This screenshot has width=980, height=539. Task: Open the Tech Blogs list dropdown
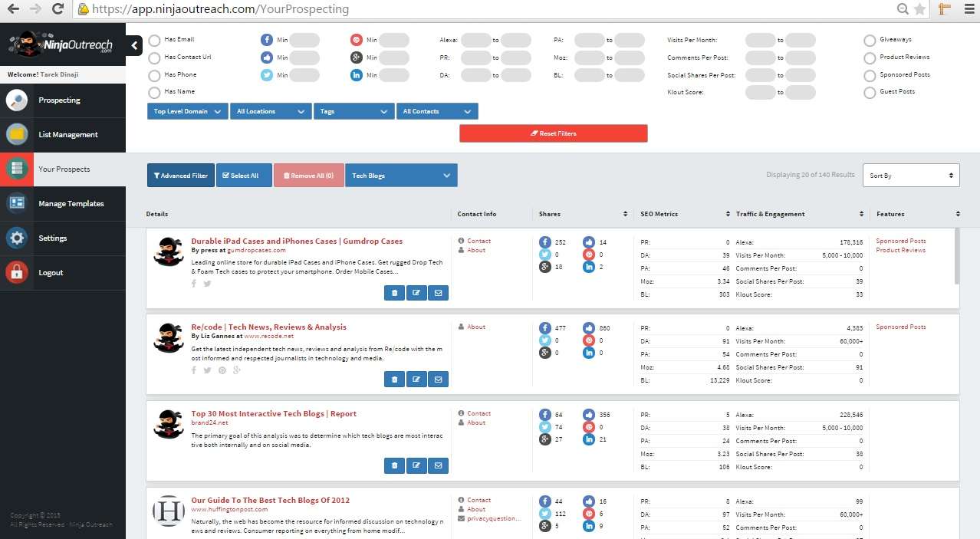click(401, 176)
